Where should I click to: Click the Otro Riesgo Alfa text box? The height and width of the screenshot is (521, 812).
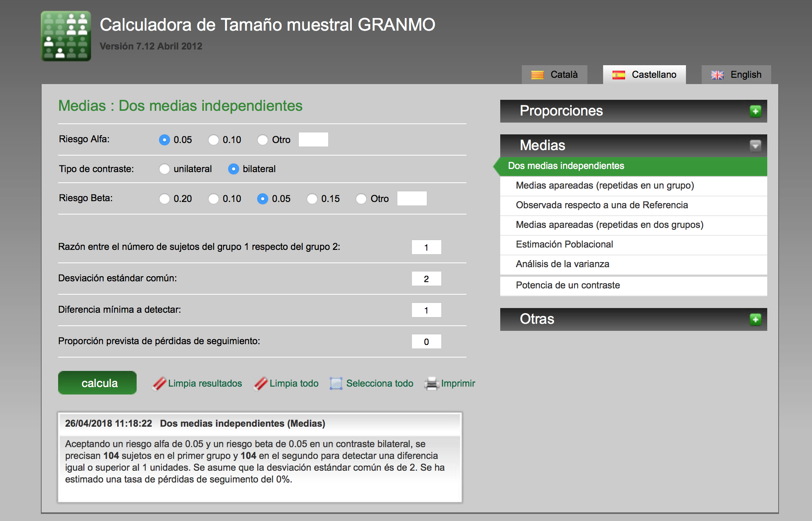click(x=313, y=140)
